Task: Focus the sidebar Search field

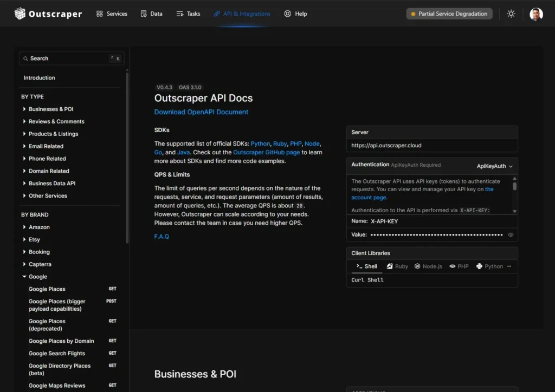Action: pyautogui.click(x=72, y=58)
